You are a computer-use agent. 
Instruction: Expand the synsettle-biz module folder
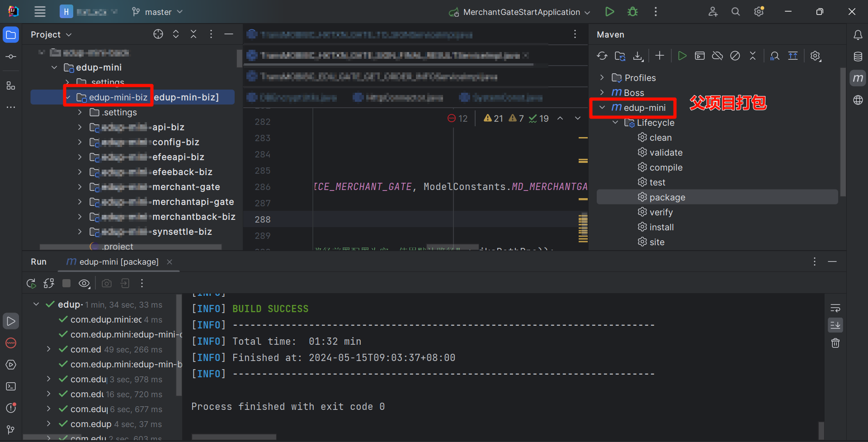(x=80, y=232)
